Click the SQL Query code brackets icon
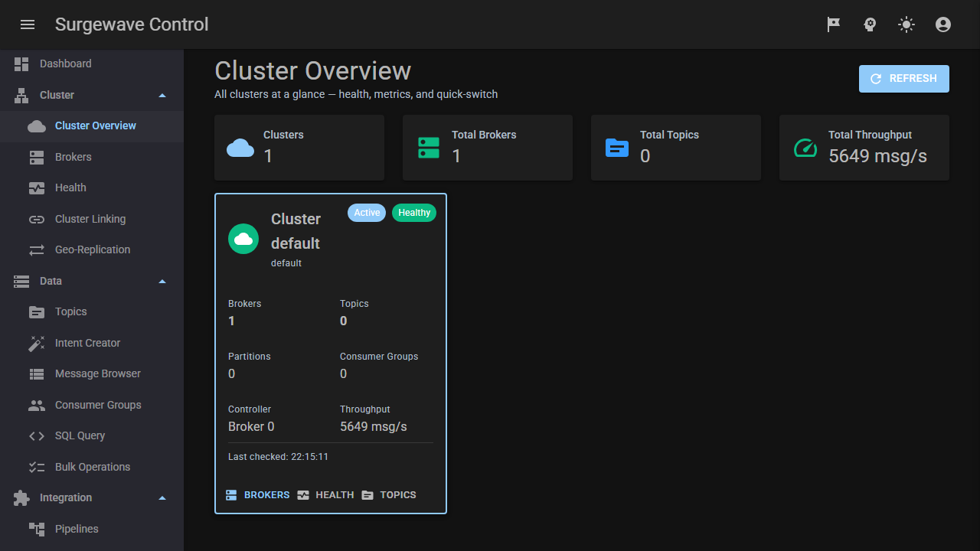This screenshot has width=980, height=551. tap(37, 436)
